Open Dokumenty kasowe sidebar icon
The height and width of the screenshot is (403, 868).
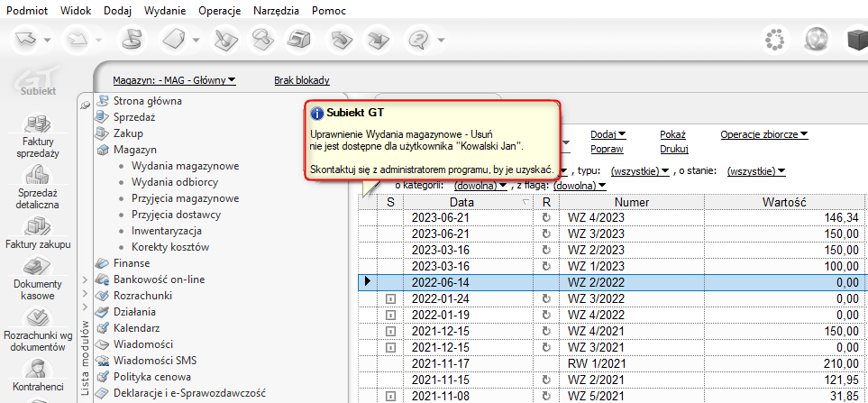[38, 269]
